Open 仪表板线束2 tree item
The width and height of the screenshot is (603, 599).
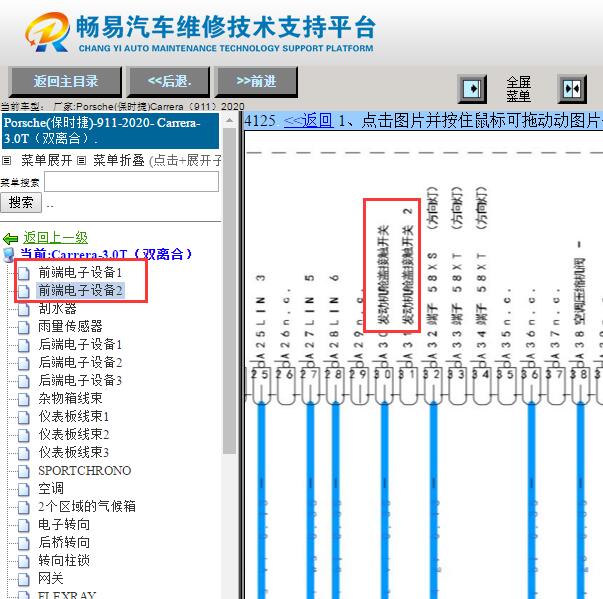pyautogui.click(x=73, y=434)
